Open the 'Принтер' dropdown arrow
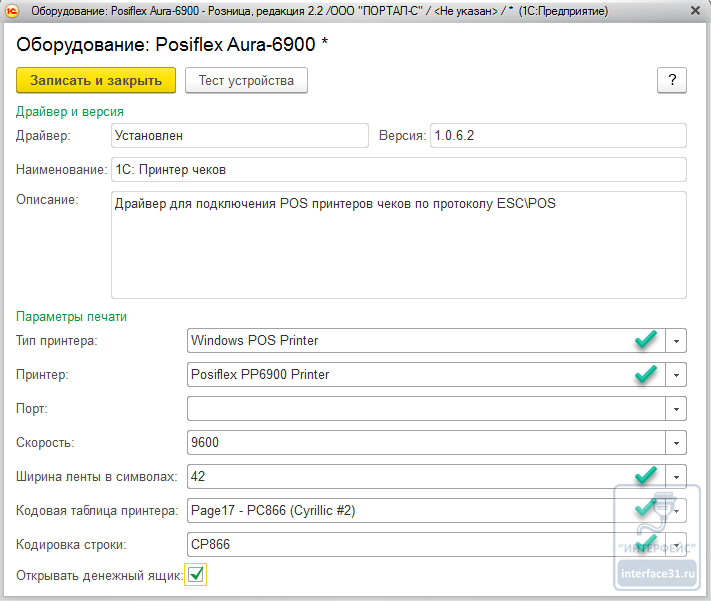This screenshot has height=601, width=711. (x=677, y=375)
